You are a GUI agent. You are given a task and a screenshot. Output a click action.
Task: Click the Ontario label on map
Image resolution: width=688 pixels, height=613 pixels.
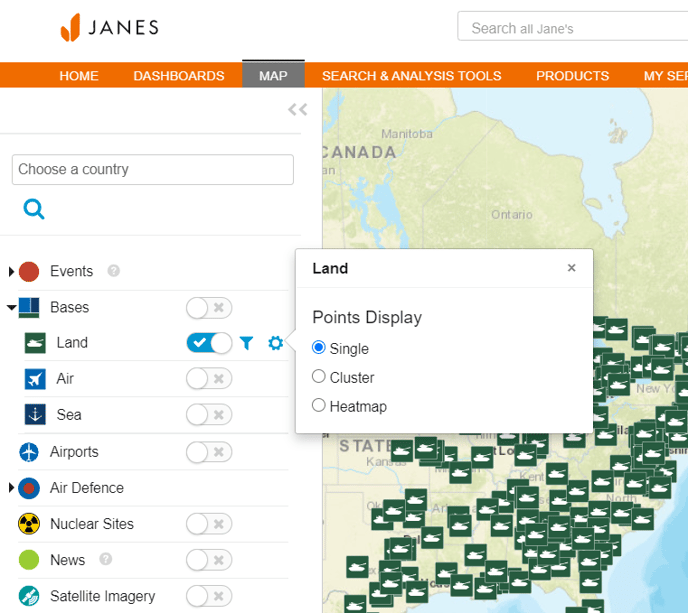coord(512,215)
